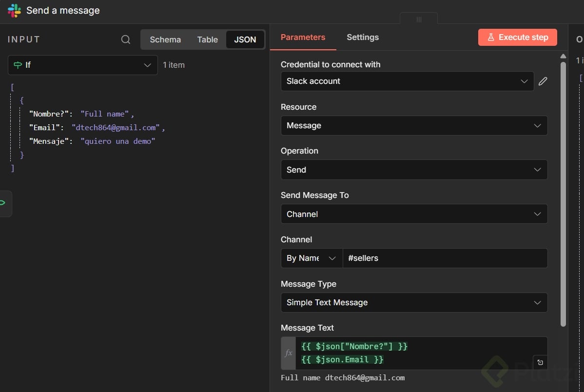
Task: Click the If node icon on left edge
Action: 3,203
